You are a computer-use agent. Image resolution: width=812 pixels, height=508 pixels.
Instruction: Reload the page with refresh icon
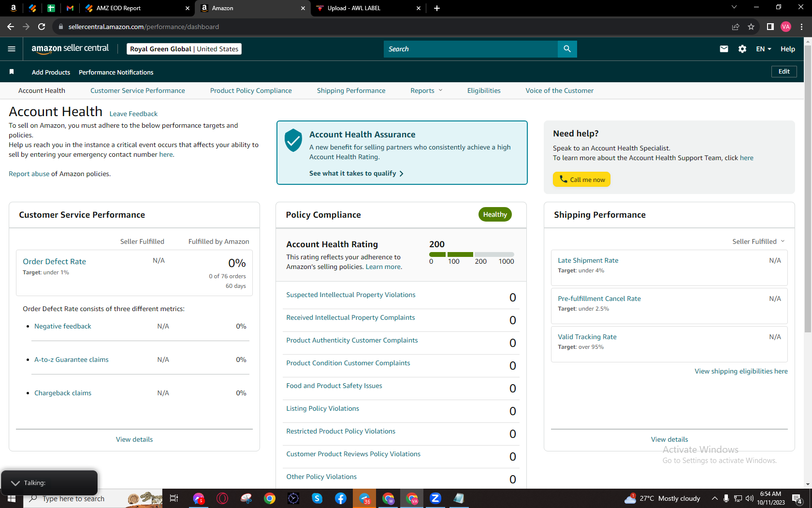[42, 27]
